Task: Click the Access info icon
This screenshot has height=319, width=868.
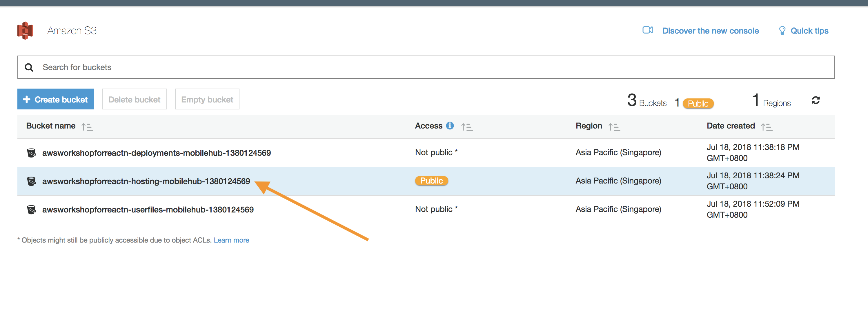Action: pos(449,126)
